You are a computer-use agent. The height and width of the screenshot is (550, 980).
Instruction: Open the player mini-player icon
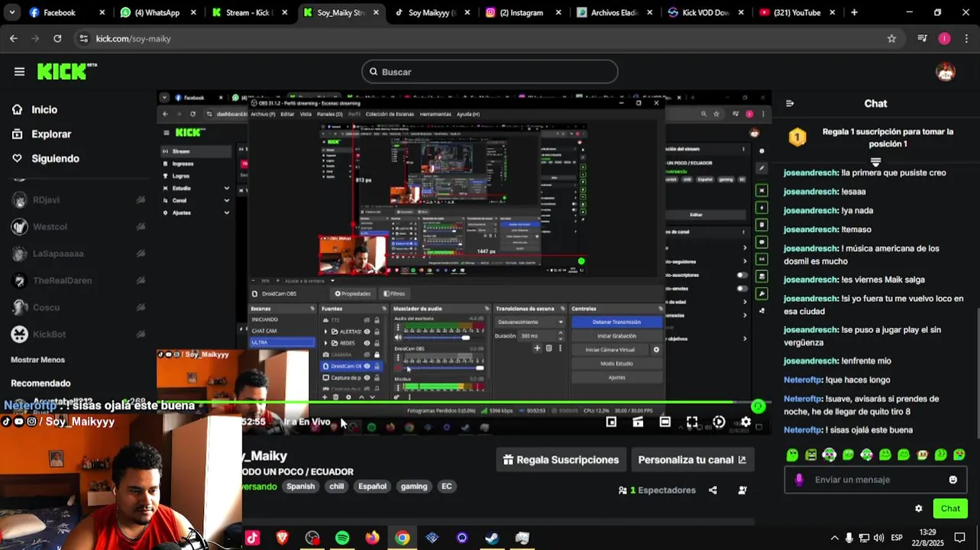tap(611, 422)
